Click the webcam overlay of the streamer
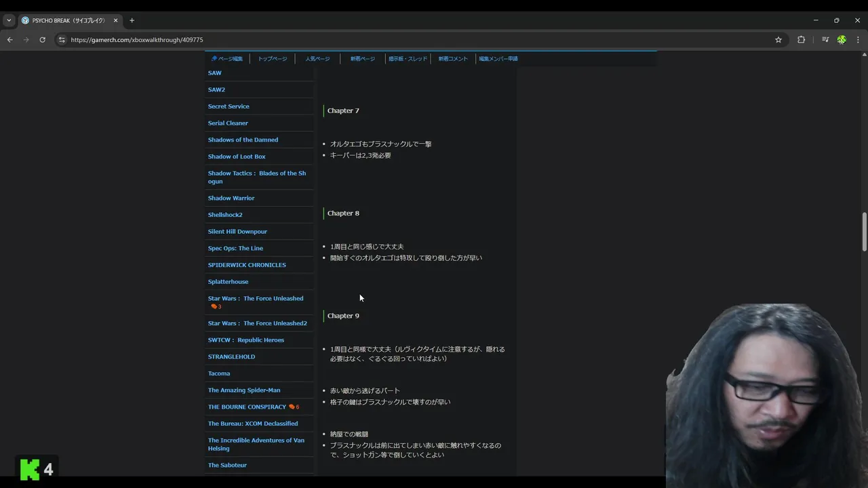The width and height of the screenshot is (868, 488). click(766, 395)
